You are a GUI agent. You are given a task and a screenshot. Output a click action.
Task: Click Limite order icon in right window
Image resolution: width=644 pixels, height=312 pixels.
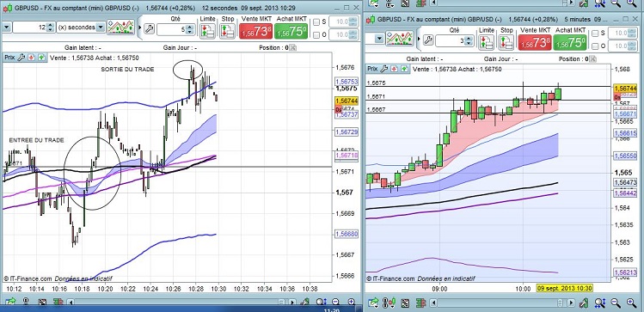[487, 42]
